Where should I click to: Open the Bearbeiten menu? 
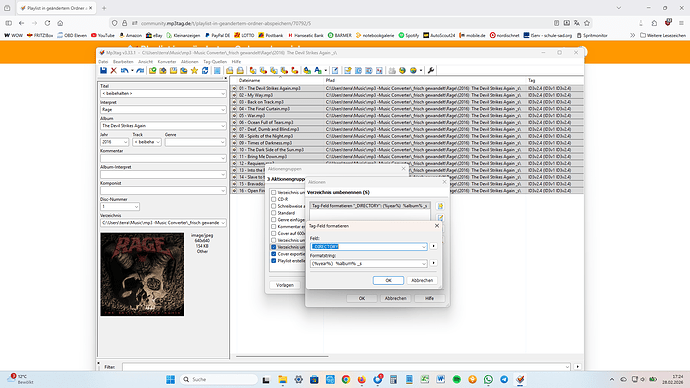123,62
